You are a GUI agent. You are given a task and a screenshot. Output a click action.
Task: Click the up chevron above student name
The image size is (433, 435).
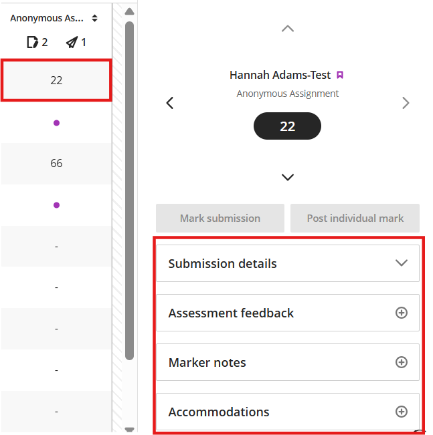coord(288,29)
